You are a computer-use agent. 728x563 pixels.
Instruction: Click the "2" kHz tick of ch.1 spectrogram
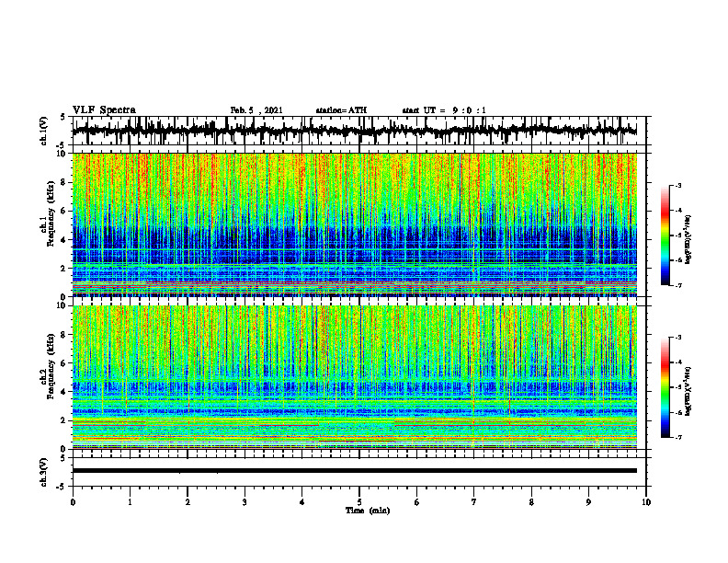pos(64,269)
